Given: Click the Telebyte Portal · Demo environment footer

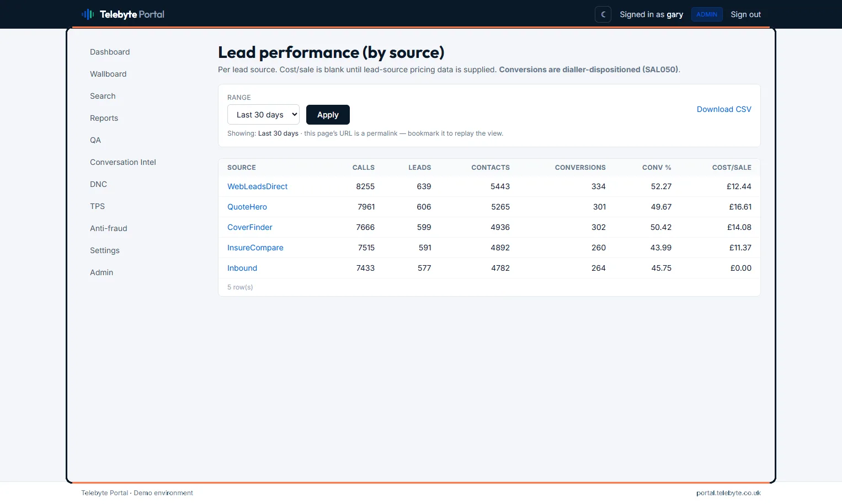Looking at the screenshot, I should click(137, 493).
